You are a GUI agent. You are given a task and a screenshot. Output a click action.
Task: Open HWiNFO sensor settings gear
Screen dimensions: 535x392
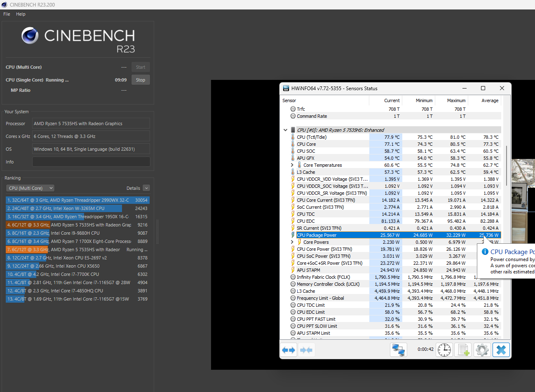[x=482, y=350]
